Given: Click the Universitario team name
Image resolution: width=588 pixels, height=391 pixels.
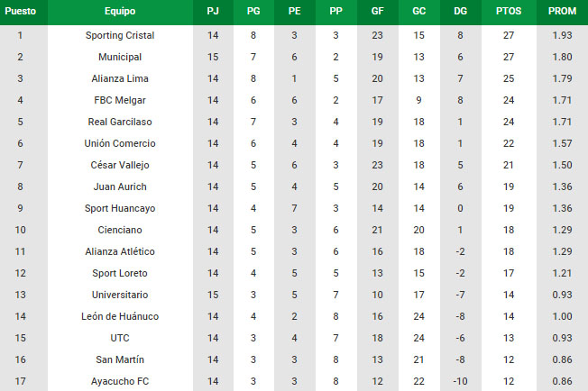Looking at the screenshot, I should click(x=120, y=295).
